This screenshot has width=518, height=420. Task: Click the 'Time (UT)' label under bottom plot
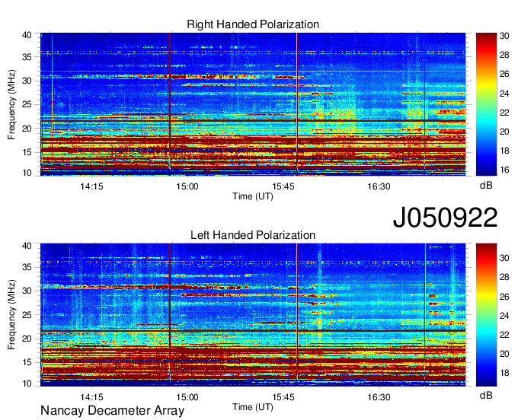[253, 407]
